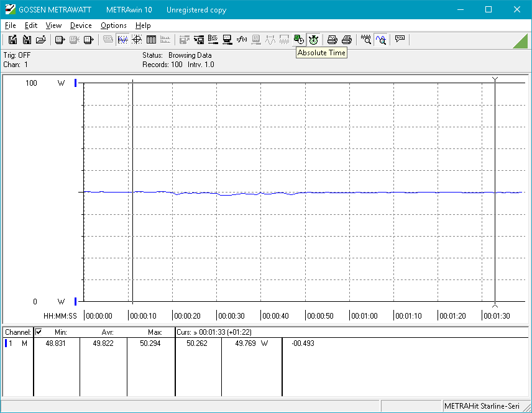Image resolution: width=532 pixels, height=413 pixels.
Task: Open the monitor display settings icon
Action: (x=227, y=40)
